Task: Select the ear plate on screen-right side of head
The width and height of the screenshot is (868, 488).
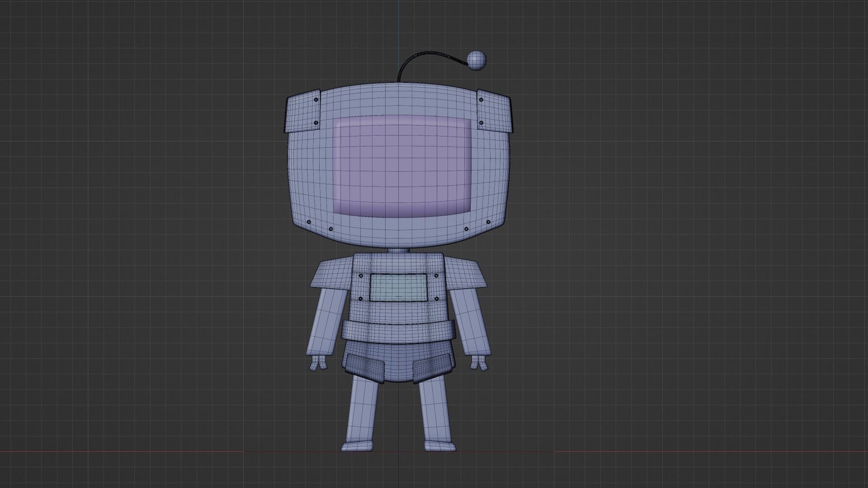Action: coord(494,111)
